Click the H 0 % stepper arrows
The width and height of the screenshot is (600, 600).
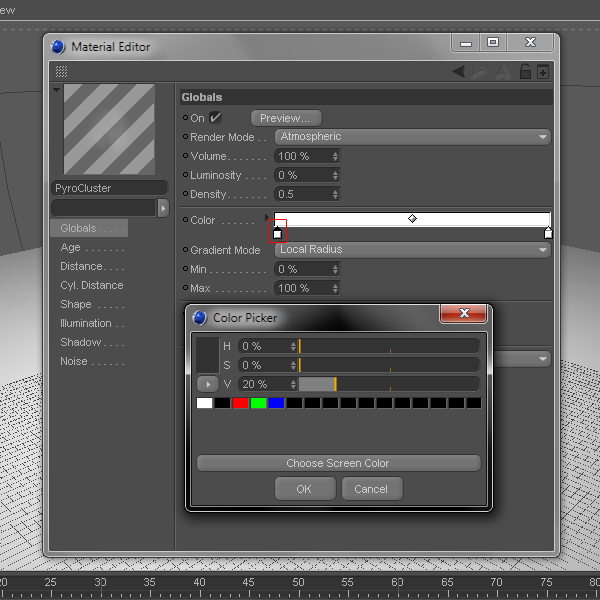tap(293, 346)
